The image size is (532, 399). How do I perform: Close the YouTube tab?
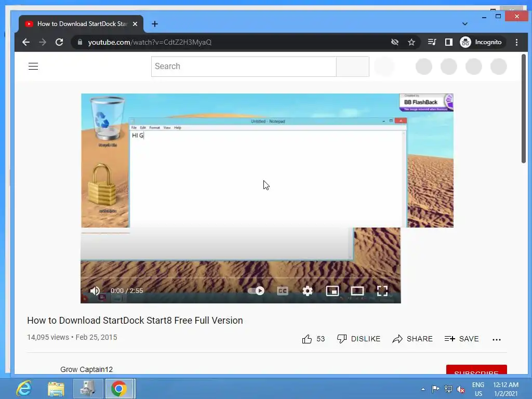point(135,24)
